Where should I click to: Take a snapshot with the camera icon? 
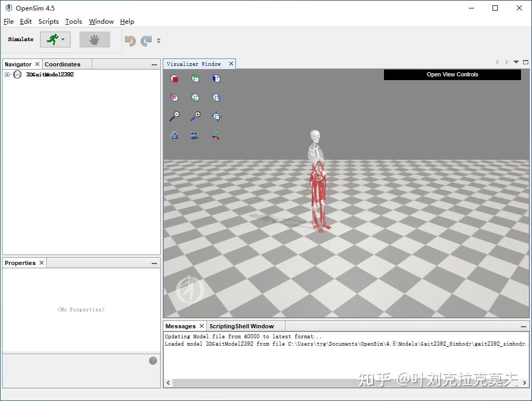click(x=174, y=135)
